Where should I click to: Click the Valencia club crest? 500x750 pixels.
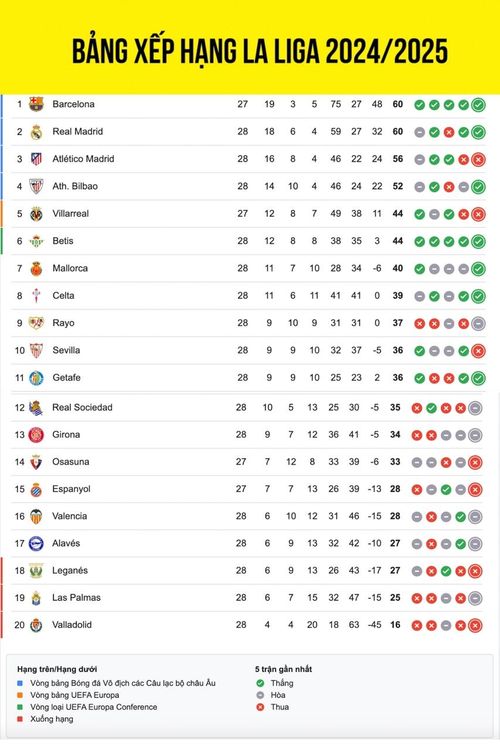(x=36, y=516)
